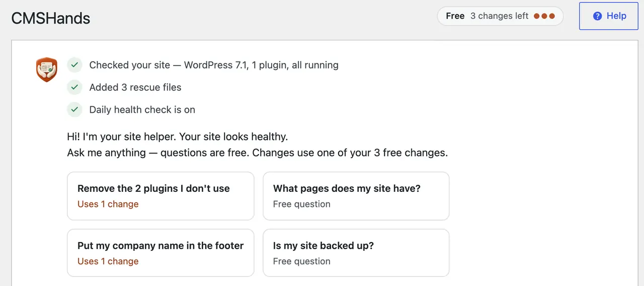
Task: Click the question mark icon in Help
Action: [598, 16]
